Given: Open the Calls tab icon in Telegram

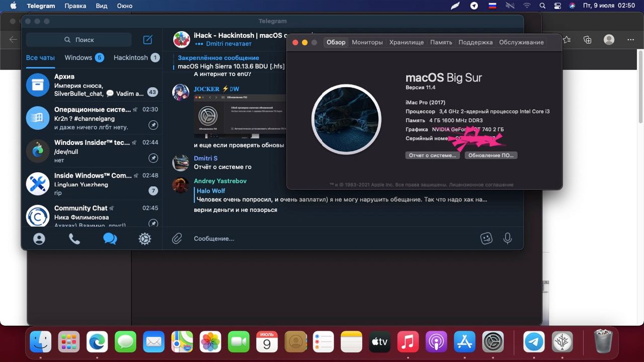Looking at the screenshot, I should click(74, 239).
